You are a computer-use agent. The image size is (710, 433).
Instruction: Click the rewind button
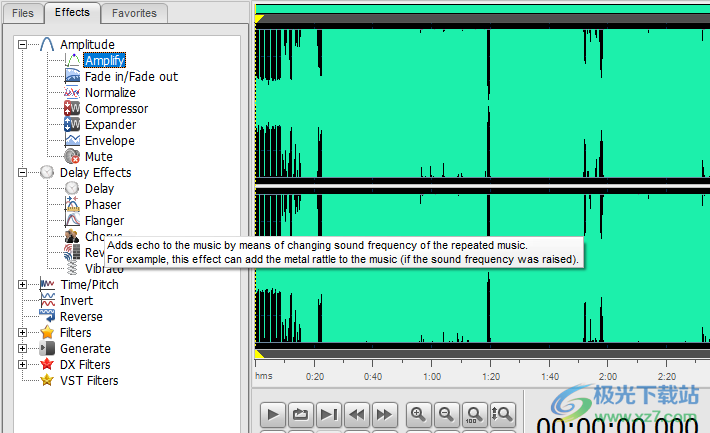[x=357, y=414]
